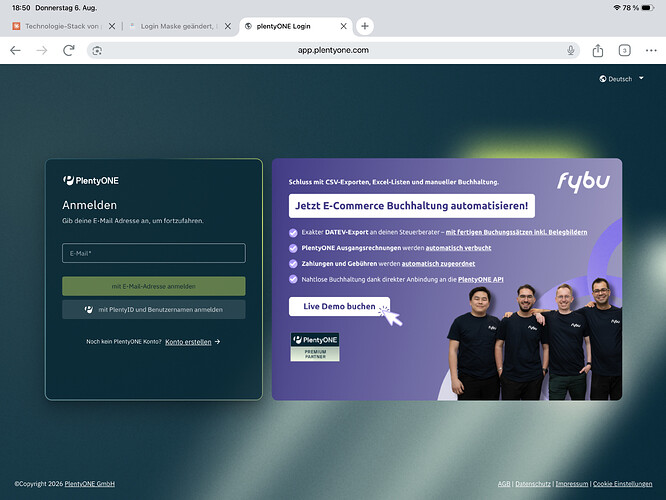Open the three-dots browser menu

pos(651,50)
